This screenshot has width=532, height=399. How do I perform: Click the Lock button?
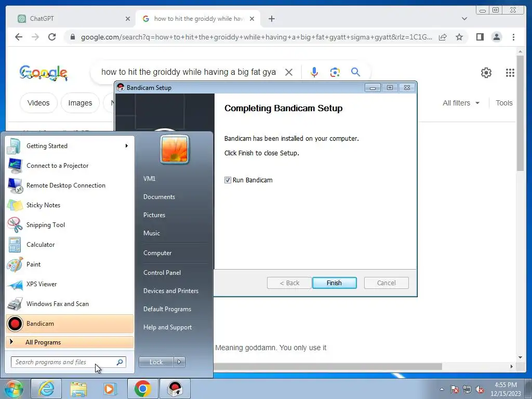pyautogui.click(x=156, y=362)
